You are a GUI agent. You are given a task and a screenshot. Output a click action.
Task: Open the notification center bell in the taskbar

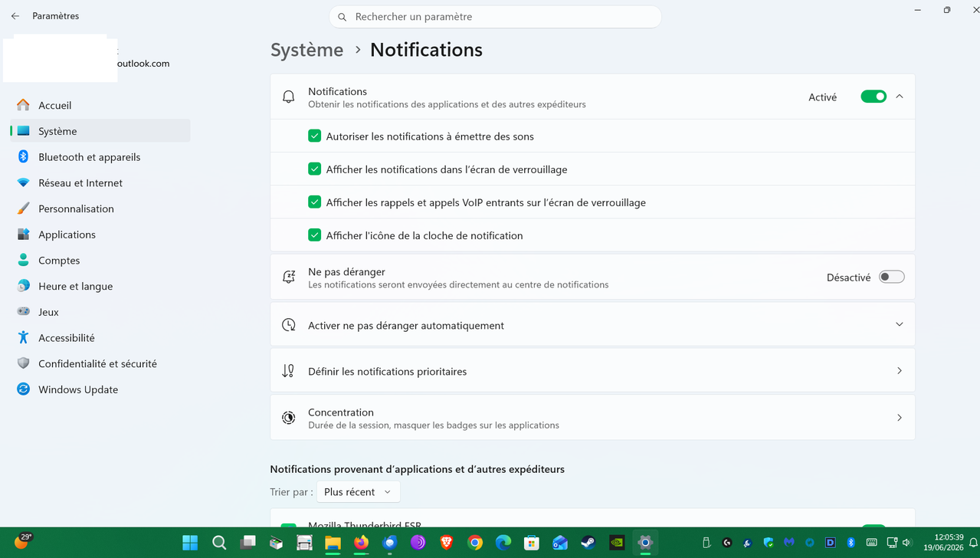pyautogui.click(x=974, y=543)
